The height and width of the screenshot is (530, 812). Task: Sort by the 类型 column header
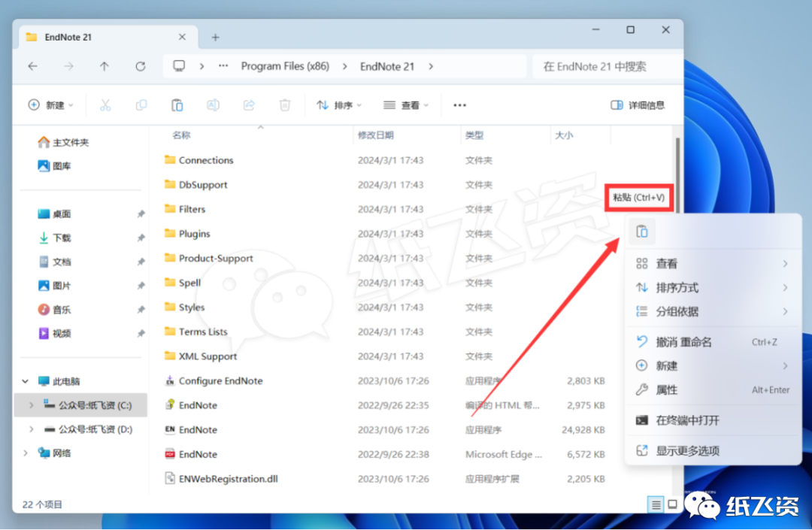coord(474,135)
